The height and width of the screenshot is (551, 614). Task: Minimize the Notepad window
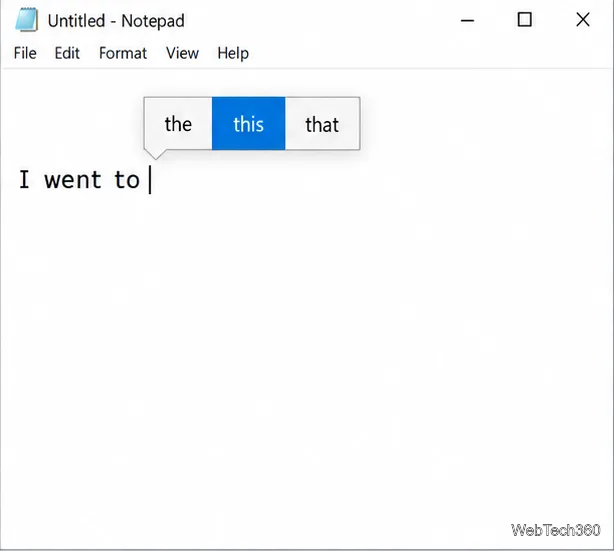pyautogui.click(x=467, y=20)
